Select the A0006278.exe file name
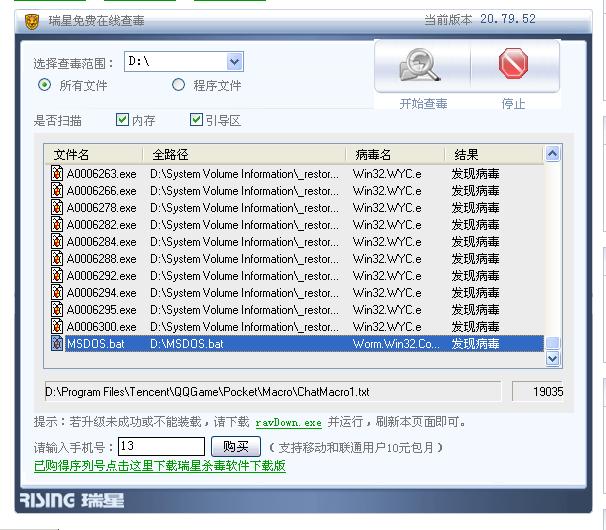606x530 pixels. (x=102, y=208)
